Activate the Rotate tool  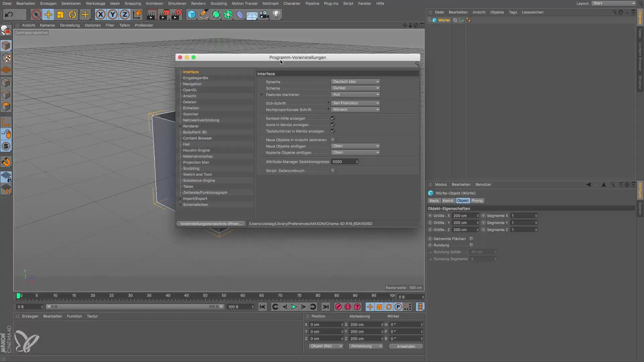72,14
